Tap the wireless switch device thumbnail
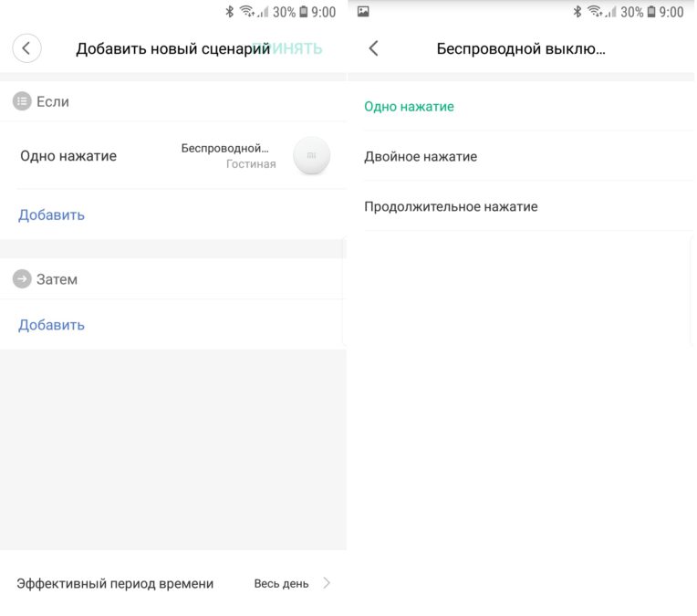Screen dimensions: 697x616 tap(311, 156)
